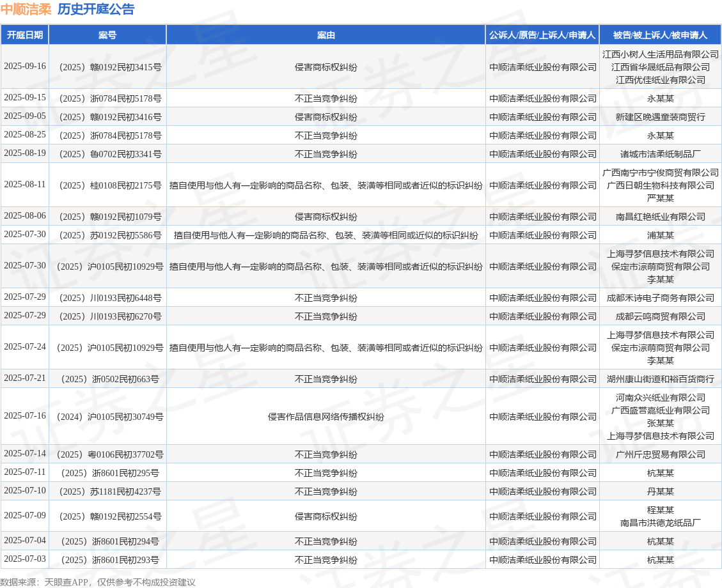The width and height of the screenshot is (722, 588).
Task: Click the date cell 2025-07-03
Action: tap(25, 559)
